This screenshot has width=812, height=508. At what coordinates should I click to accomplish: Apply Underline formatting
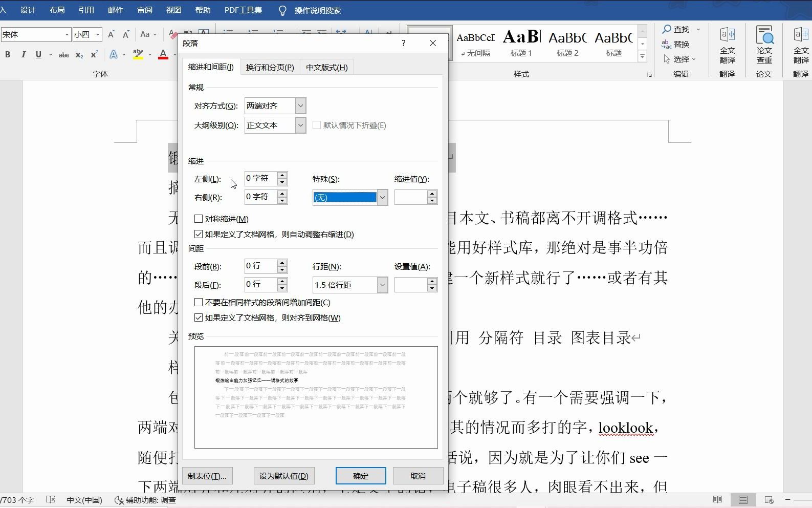click(38, 55)
